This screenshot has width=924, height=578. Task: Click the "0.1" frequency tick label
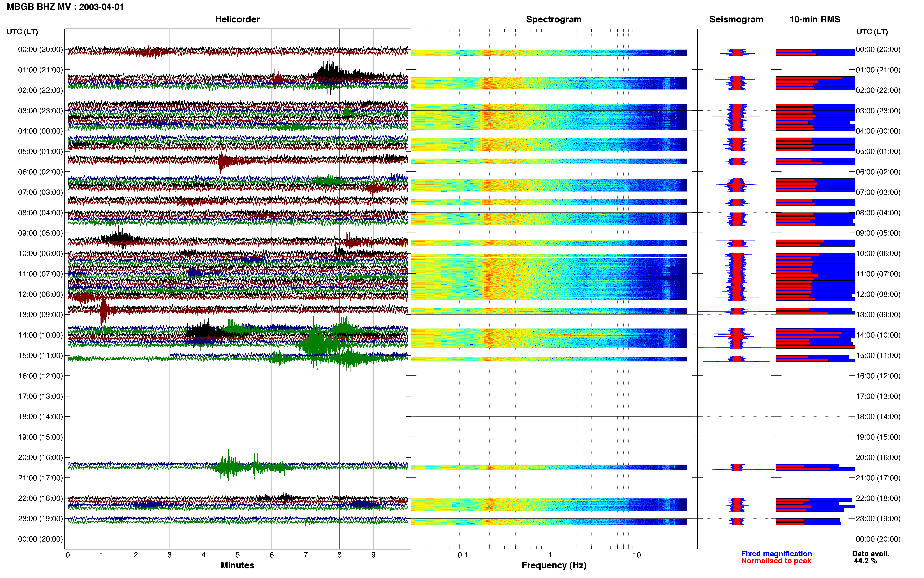[x=463, y=555]
